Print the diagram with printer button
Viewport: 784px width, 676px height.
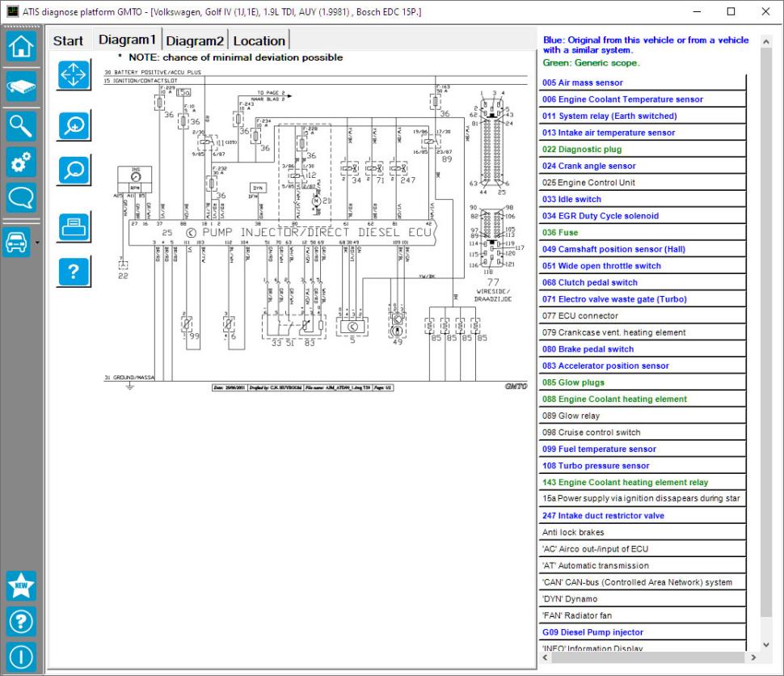[74, 228]
